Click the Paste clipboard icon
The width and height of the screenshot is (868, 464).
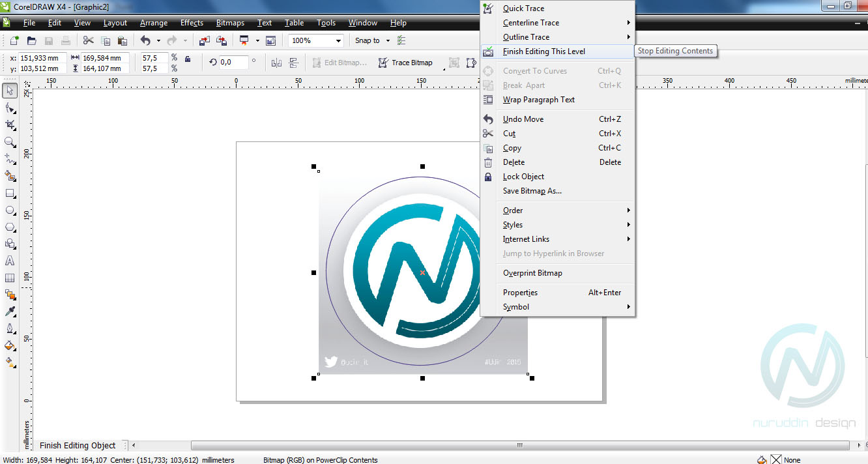(122, 40)
